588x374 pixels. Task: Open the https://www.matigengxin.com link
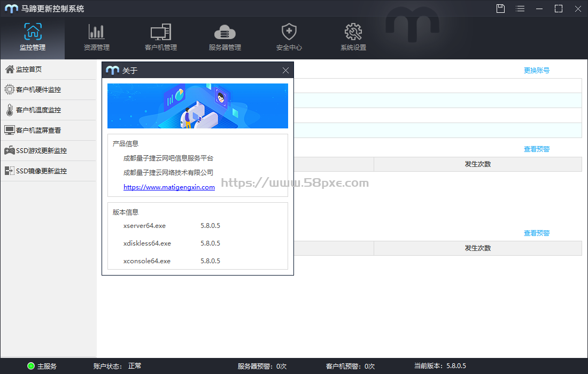pyautogui.click(x=169, y=187)
